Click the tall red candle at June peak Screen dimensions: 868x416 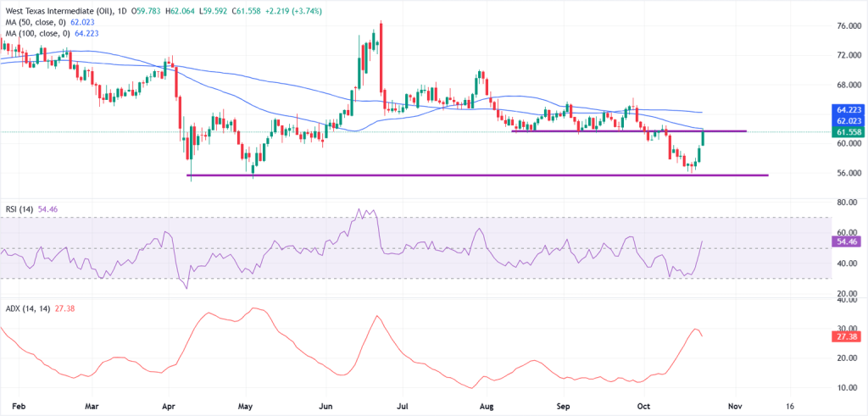381,55
